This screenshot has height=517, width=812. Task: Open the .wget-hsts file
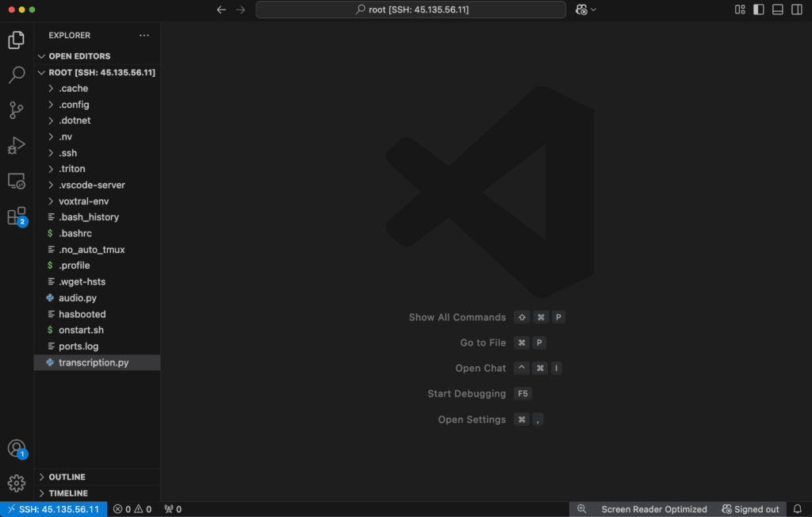[x=97, y=281]
